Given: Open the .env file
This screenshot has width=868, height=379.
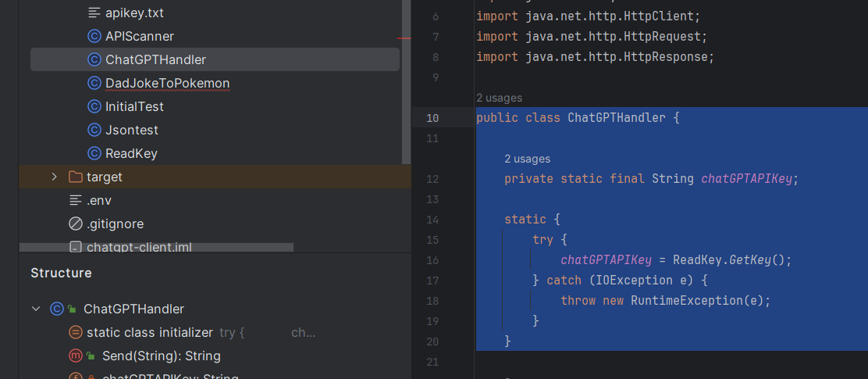Looking at the screenshot, I should pos(99,201).
